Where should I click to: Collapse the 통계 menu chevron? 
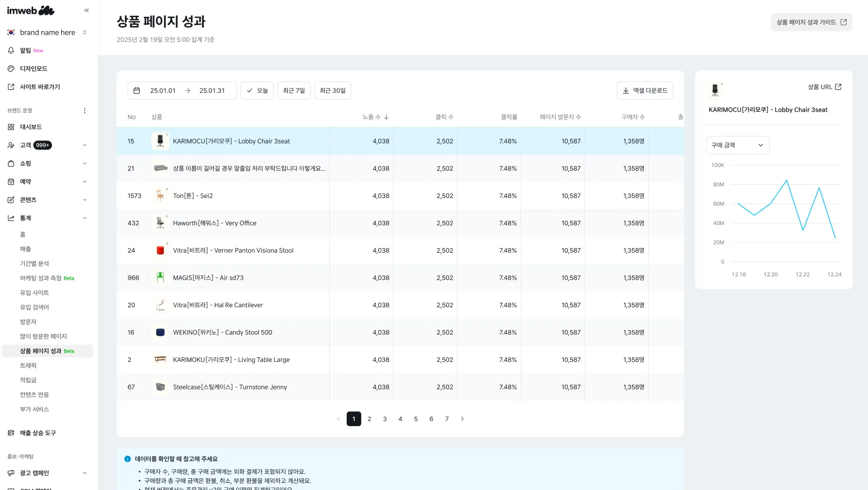(85, 218)
